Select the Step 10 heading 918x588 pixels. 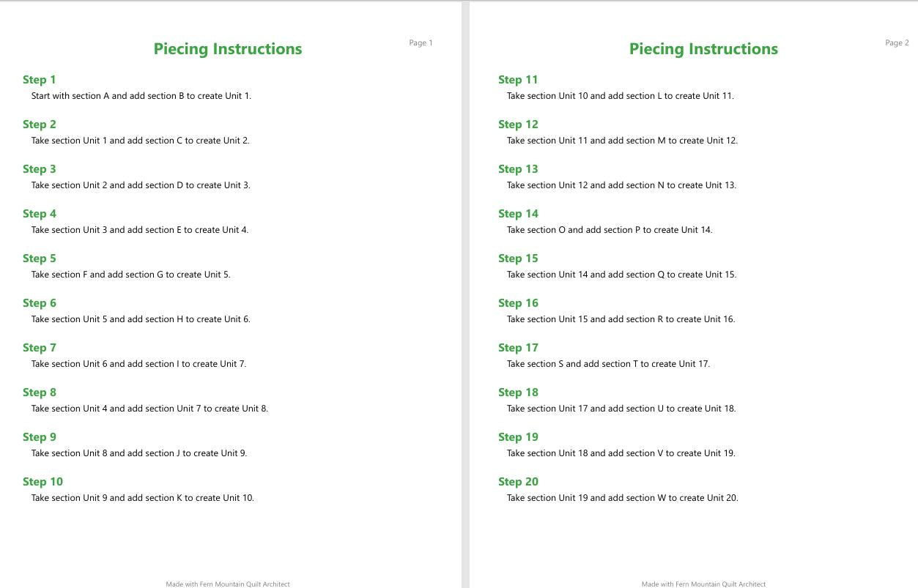pyautogui.click(x=42, y=482)
